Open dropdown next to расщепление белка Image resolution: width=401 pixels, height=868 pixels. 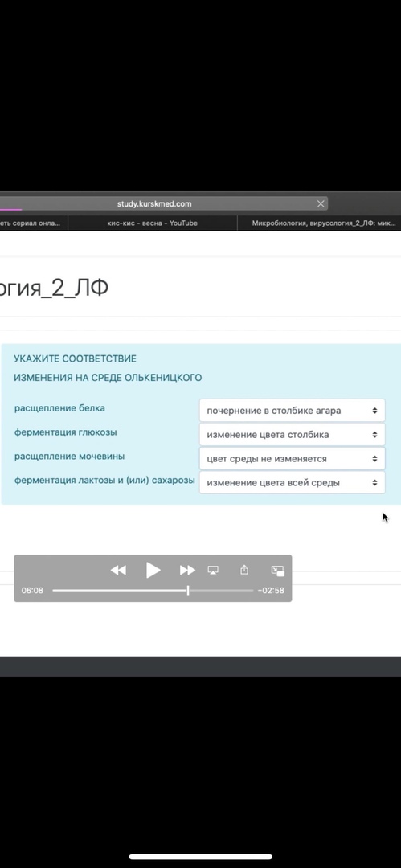point(292,411)
